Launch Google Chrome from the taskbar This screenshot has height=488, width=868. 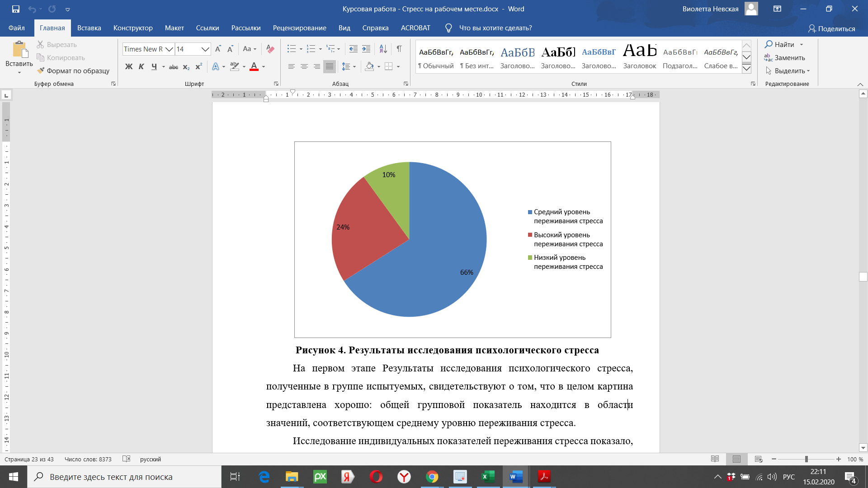pos(432,477)
